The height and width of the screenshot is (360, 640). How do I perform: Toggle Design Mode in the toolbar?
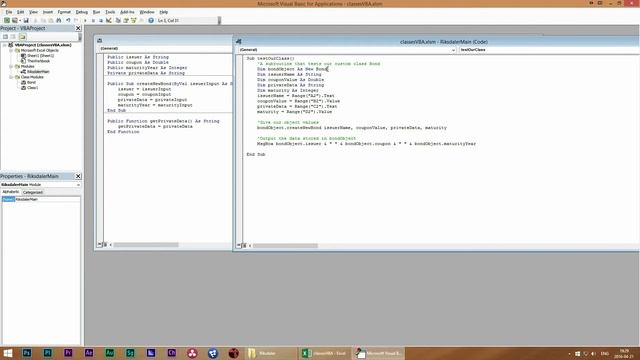(109, 20)
